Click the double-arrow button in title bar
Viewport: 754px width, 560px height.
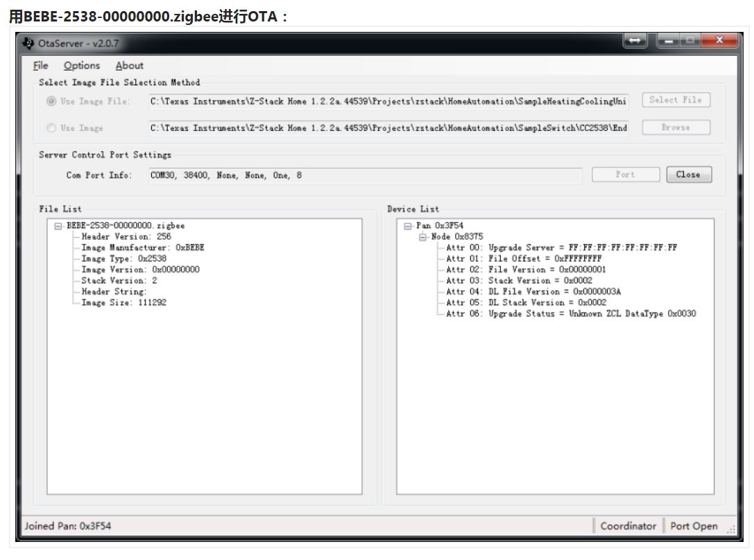click(x=635, y=41)
